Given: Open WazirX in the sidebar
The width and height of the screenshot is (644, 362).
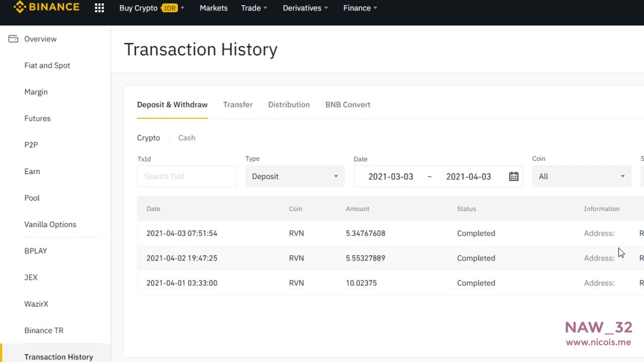Looking at the screenshot, I should coord(36,304).
